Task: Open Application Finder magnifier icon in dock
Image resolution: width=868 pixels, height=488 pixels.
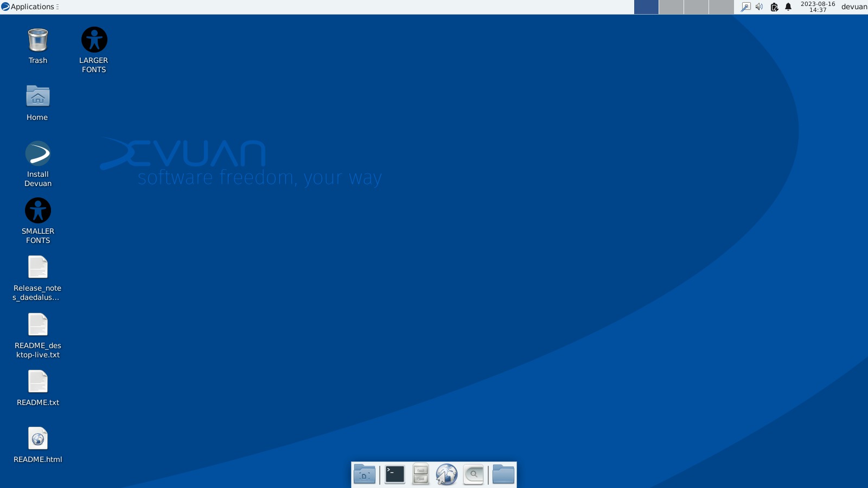Action: [x=474, y=474]
